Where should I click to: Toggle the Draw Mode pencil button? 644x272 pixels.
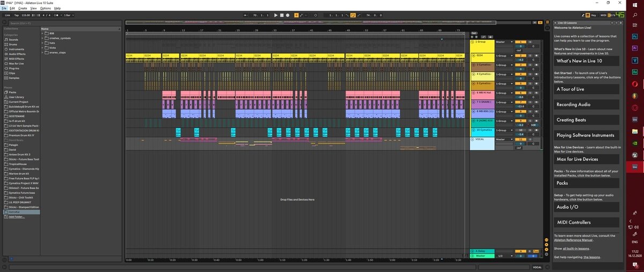point(583,15)
